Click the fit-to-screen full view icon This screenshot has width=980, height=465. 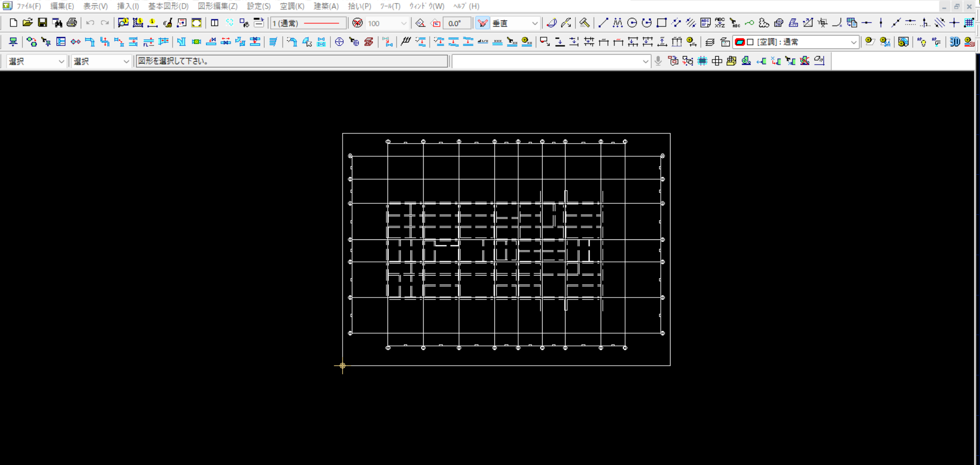197,23
